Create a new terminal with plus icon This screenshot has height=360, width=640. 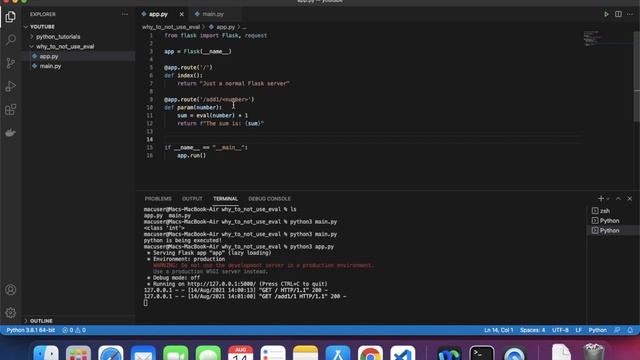coord(600,198)
